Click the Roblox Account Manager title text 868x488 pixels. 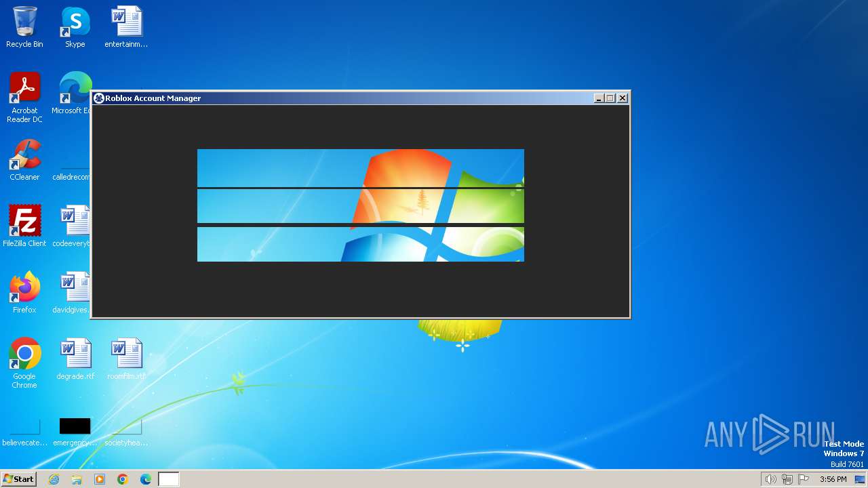coord(153,98)
